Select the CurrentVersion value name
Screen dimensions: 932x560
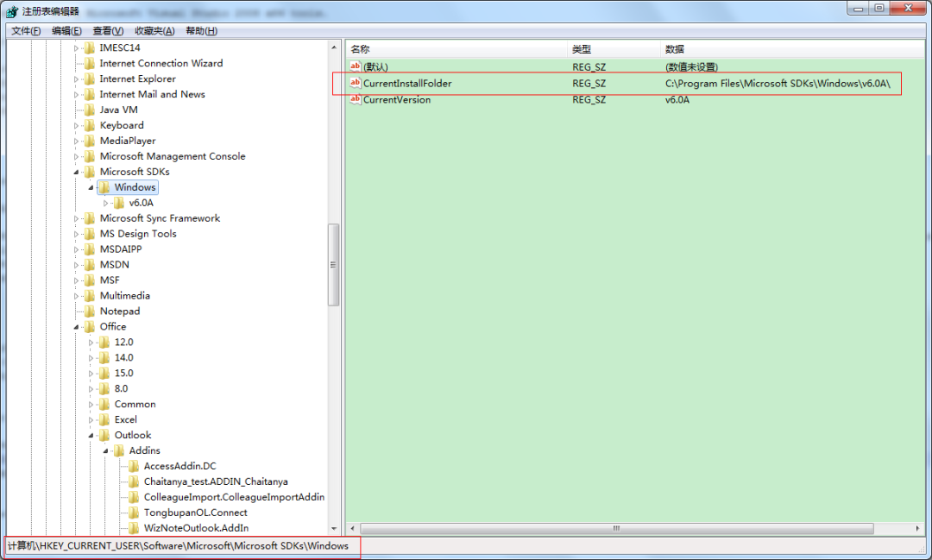coord(397,100)
